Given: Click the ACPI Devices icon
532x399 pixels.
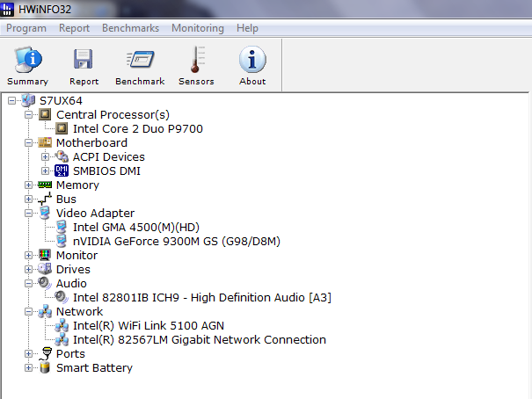Looking at the screenshot, I should point(62,156).
